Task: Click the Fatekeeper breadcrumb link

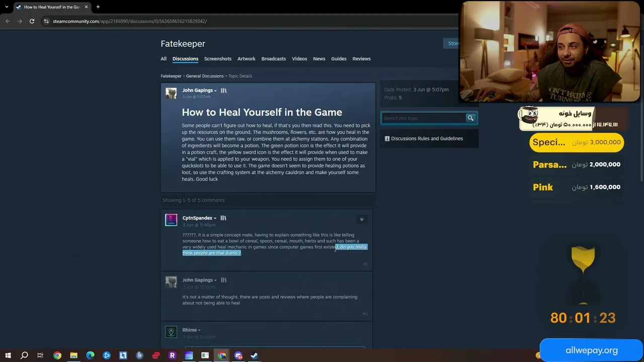Action: click(171, 76)
